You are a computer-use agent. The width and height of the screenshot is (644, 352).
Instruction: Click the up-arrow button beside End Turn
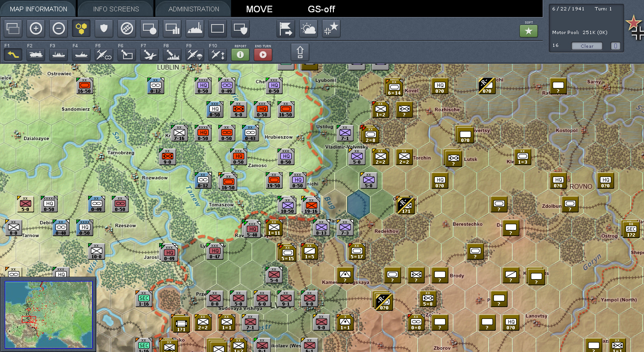click(300, 52)
